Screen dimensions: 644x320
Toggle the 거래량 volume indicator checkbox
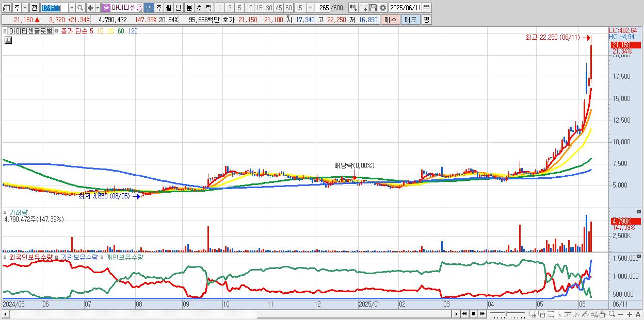(x=5, y=212)
